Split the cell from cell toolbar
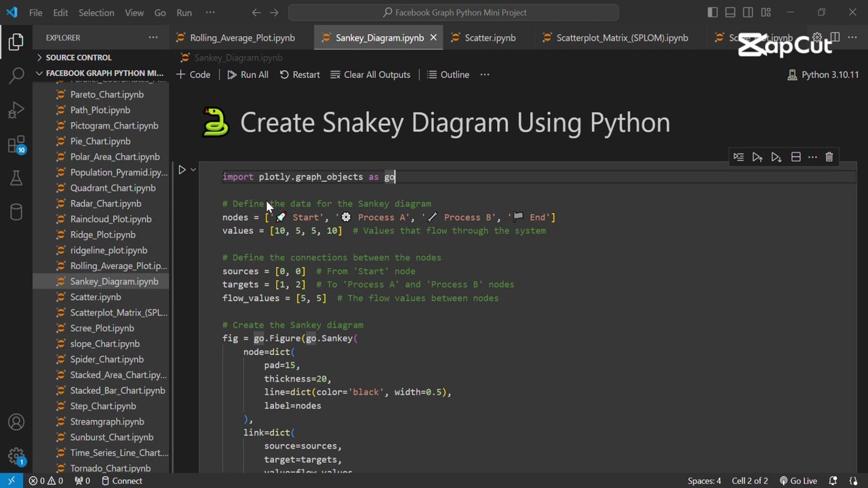Image resolution: width=868 pixels, height=488 pixels. pos(795,157)
